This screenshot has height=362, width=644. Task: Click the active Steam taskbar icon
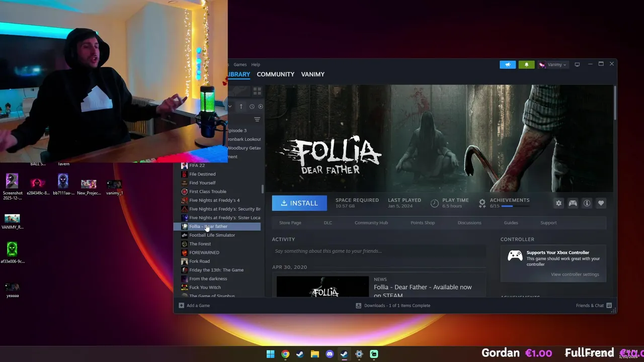[344, 354]
